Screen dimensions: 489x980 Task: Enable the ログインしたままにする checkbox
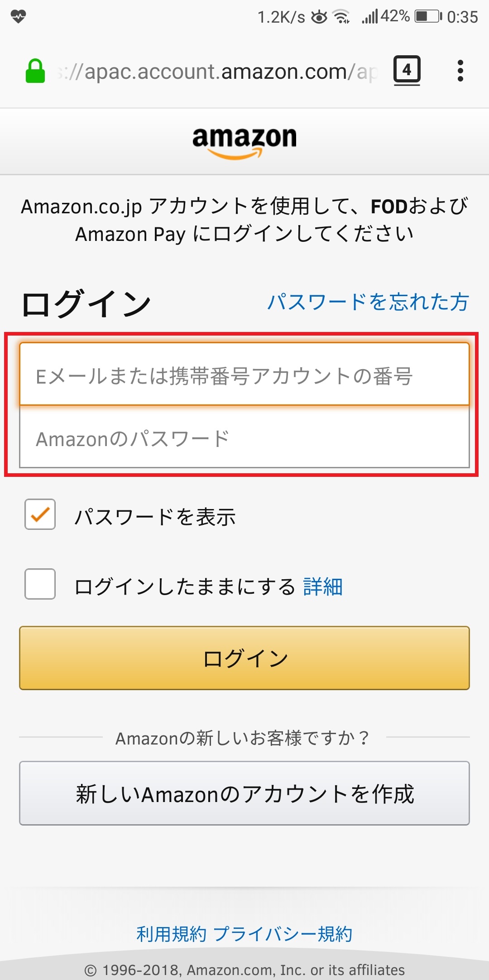tap(40, 584)
